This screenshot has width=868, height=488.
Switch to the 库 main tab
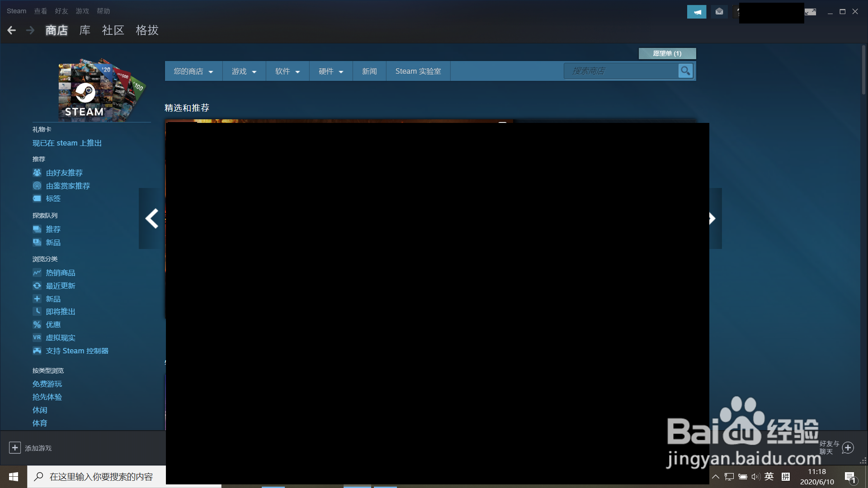(x=85, y=30)
